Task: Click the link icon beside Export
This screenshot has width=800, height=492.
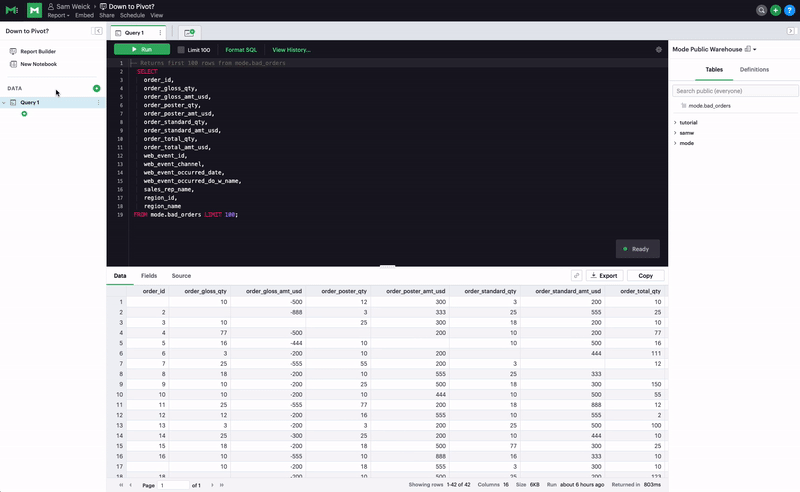Action: [577, 275]
